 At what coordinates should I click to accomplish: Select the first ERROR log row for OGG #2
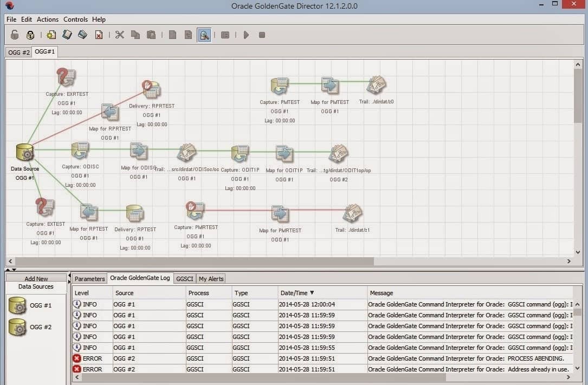tap(217, 358)
